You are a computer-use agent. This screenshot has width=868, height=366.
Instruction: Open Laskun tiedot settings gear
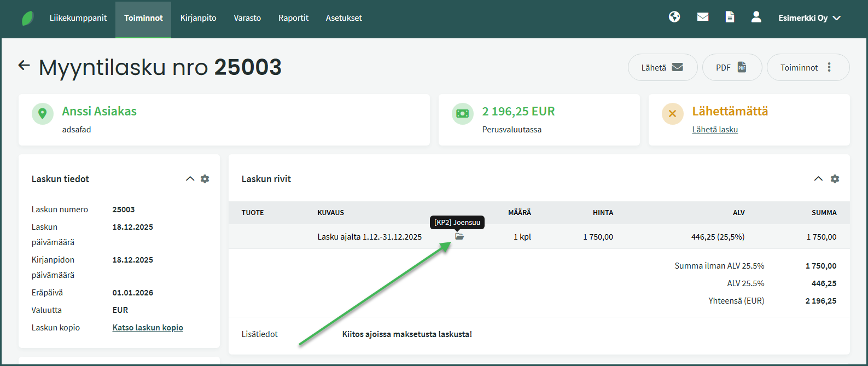click(x=205, y=179)
